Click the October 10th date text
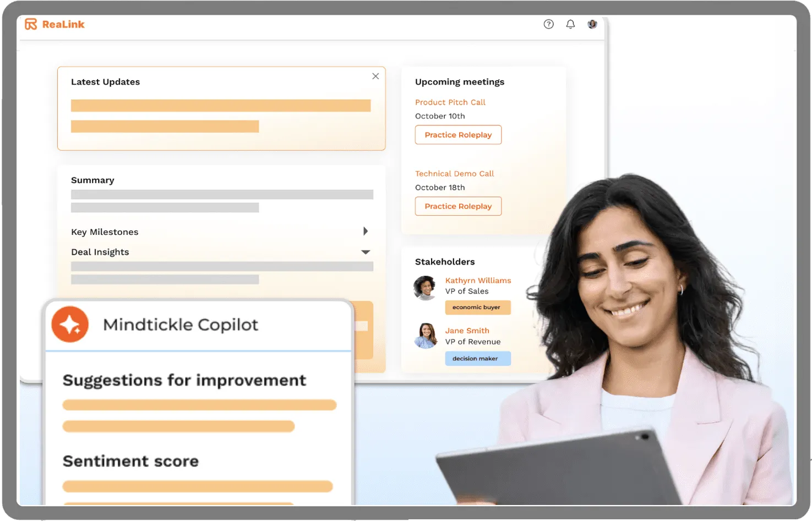This screenshot has width=812, height=527. click(440, 116)
